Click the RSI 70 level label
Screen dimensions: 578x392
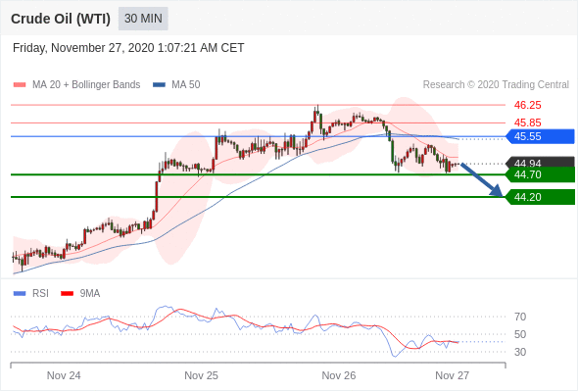(x=520, y=317)
